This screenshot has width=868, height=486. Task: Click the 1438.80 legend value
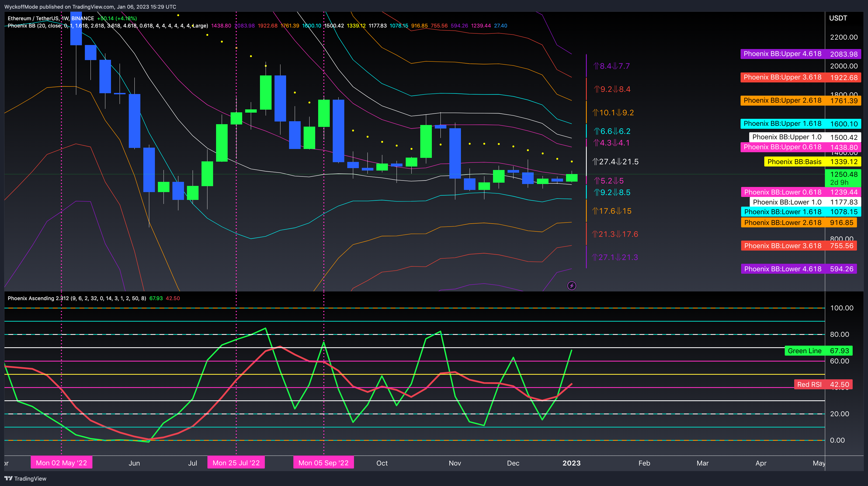click(221, 26)
